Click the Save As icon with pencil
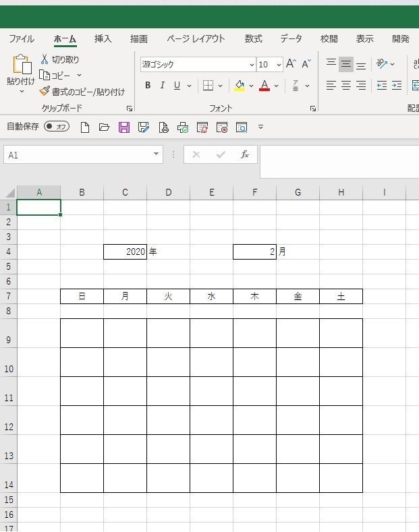 pyautogui.click(x=144, y=127)
